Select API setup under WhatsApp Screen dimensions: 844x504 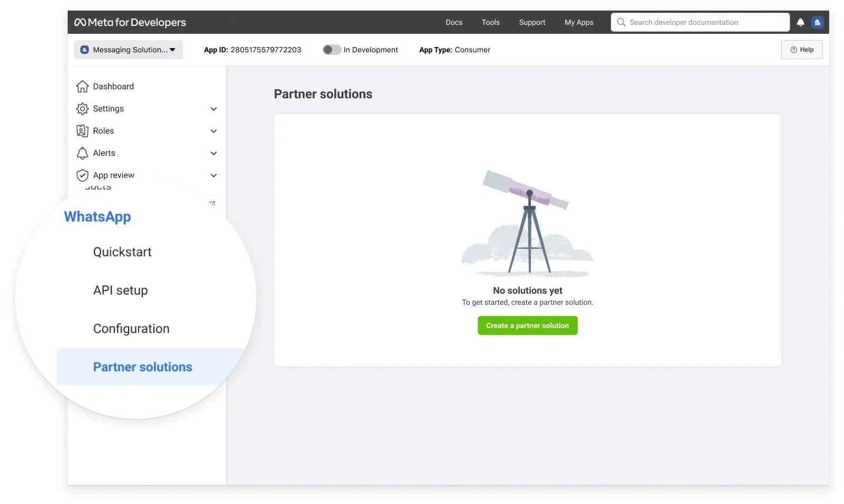click(x=121, y=291)
